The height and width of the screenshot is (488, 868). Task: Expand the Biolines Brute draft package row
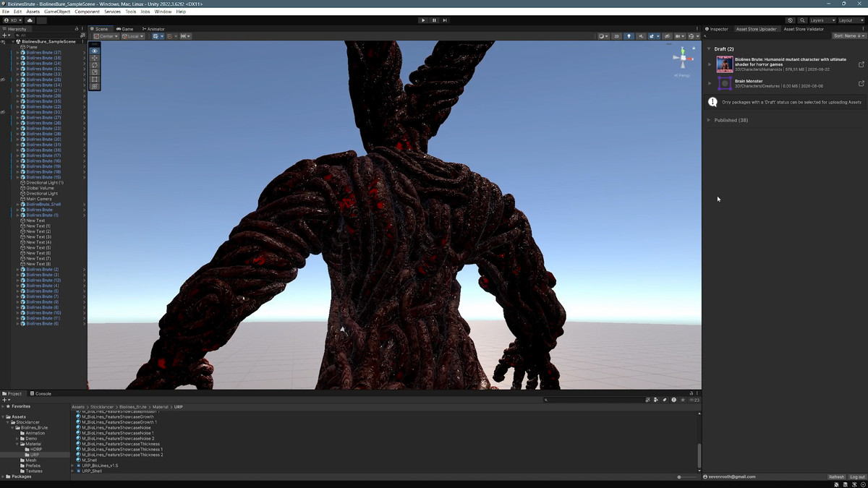[710, 64]
